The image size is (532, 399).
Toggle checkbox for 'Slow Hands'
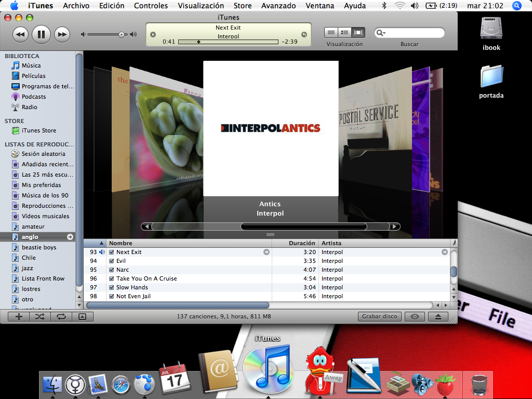pos(112,288)
